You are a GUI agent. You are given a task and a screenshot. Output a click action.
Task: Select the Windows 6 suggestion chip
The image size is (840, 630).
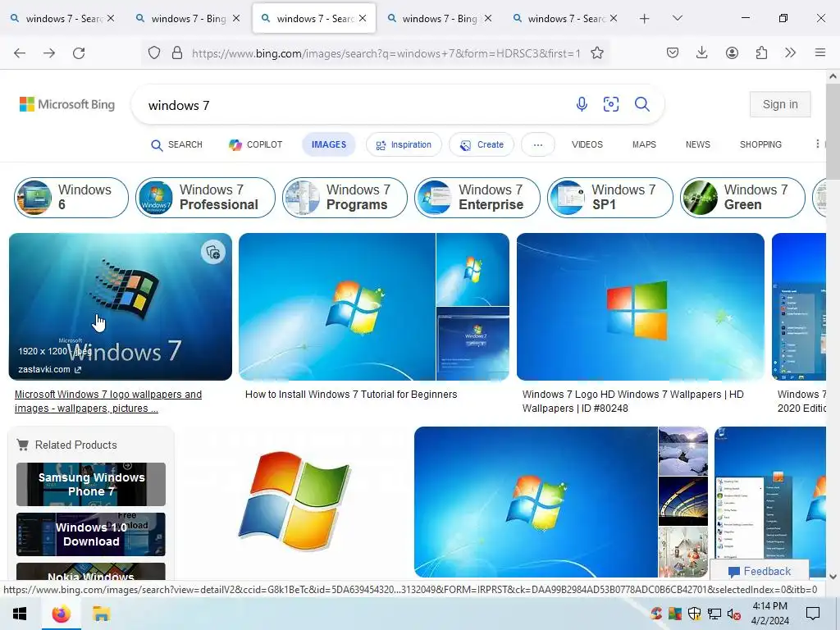(71, 198)
